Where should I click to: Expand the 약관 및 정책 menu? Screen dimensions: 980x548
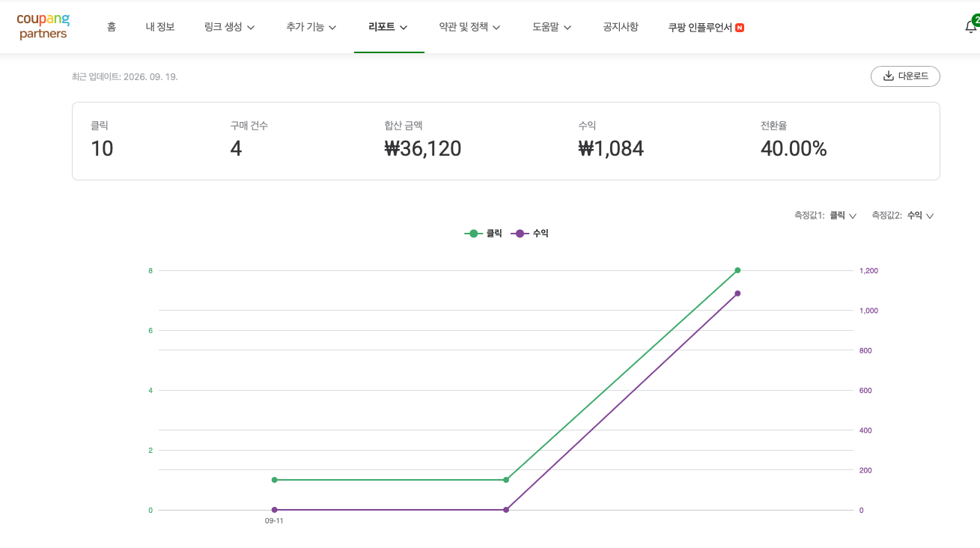tap(470, 27)
